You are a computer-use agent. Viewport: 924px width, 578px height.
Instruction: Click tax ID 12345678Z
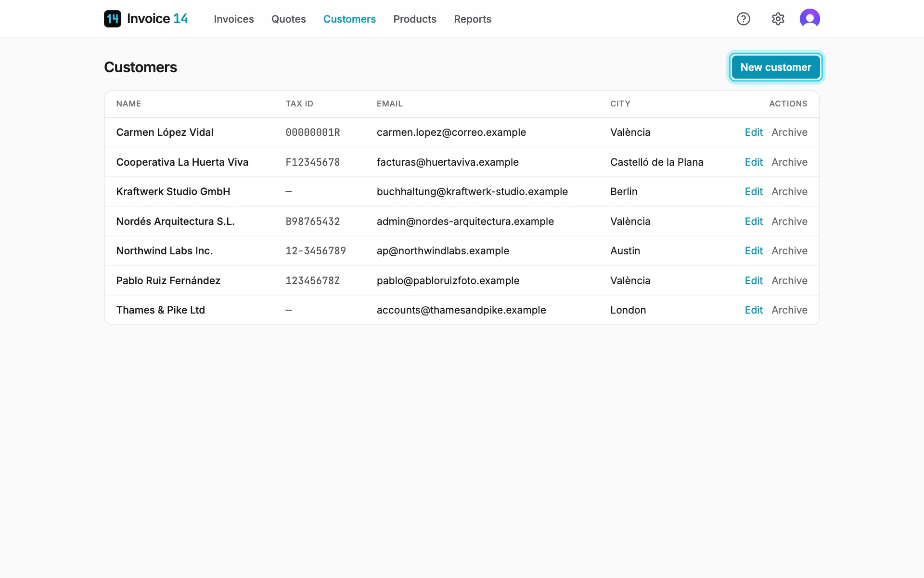click(313, 281)
